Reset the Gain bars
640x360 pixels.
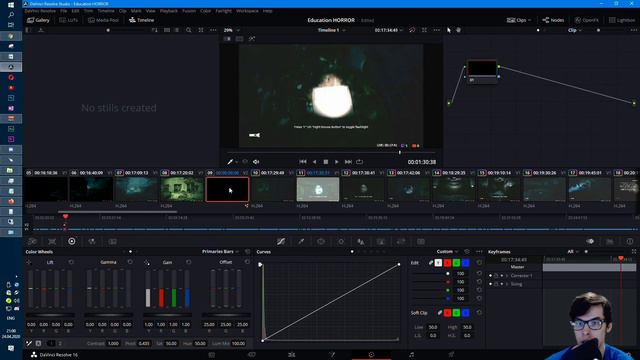pos(189,262)
